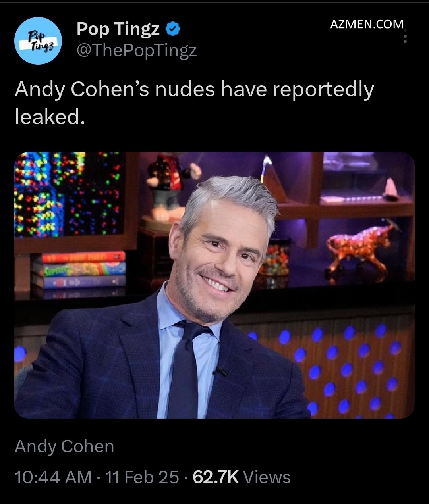429x504 pixels.
Task: Tap the blue verified badge
Action: point(173,29)
